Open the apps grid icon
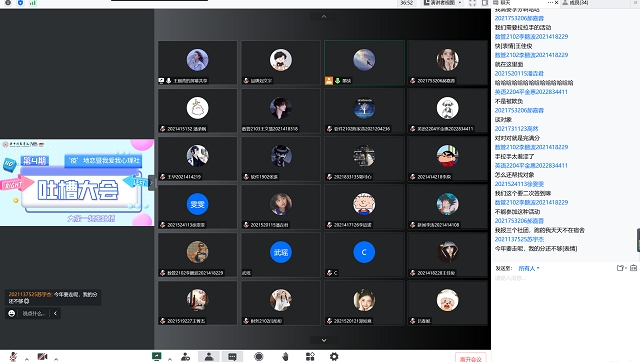This screenshot has height=362, width=640. pyautogui.click(x=310, y=356)
